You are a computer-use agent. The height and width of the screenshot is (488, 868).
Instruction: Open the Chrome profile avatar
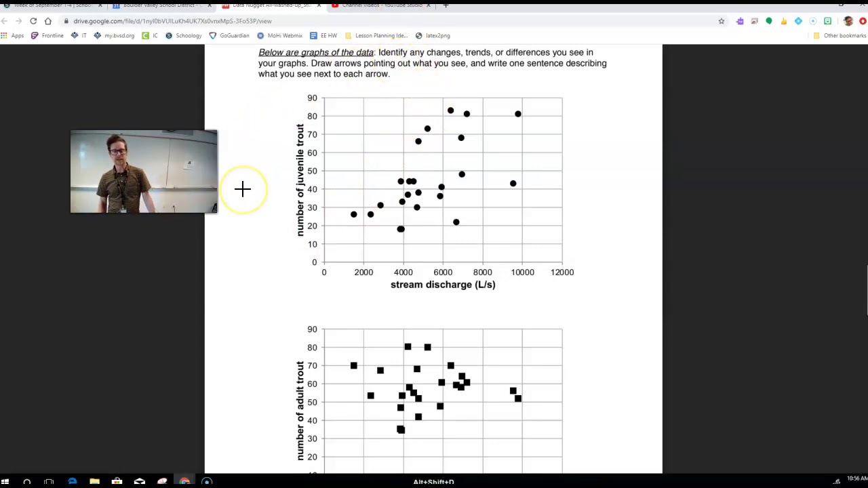[848, 21]
